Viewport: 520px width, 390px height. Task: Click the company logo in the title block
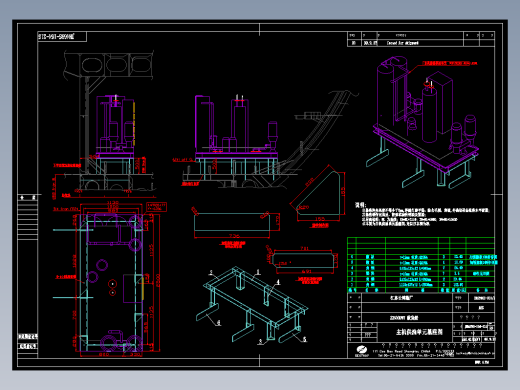point(362,351)
